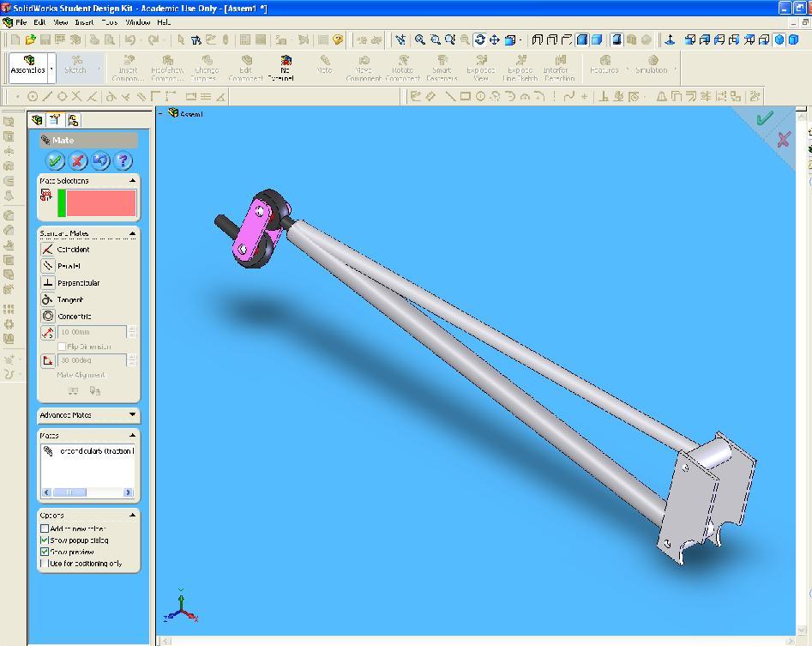
Task: Cancel the mate with the red X button
Action: click(x=78, y=160)
